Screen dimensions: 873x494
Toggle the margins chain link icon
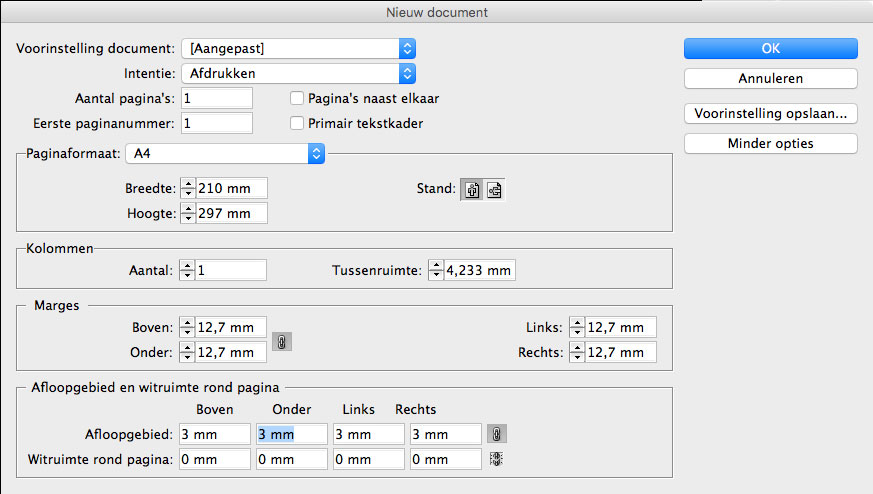(282, 341)
